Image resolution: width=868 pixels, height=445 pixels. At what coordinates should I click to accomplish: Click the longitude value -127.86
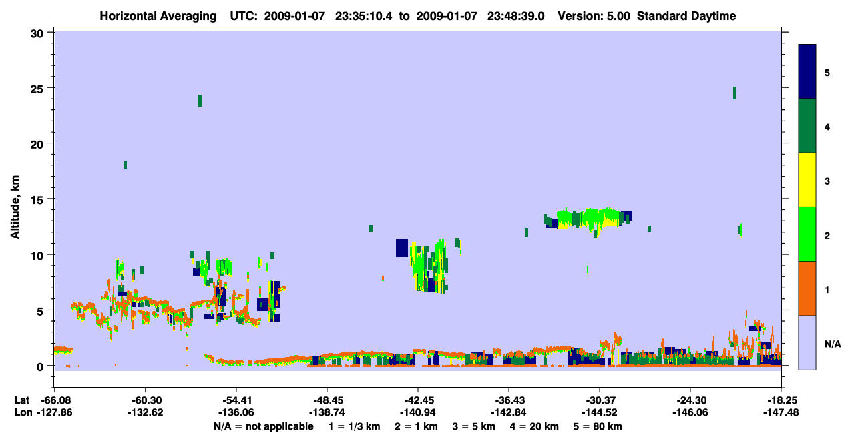coord(54,413)
